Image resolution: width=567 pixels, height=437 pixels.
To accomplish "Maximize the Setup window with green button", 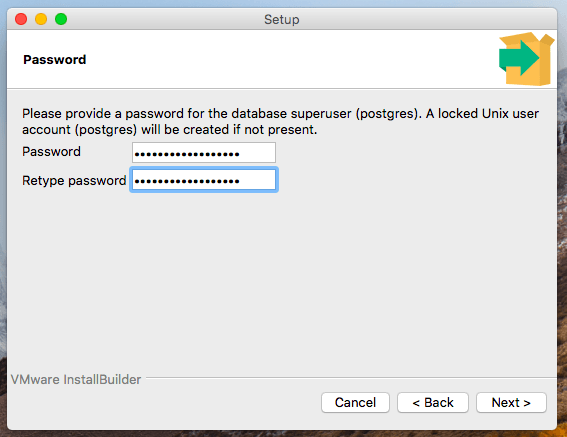I will [61, 19].
